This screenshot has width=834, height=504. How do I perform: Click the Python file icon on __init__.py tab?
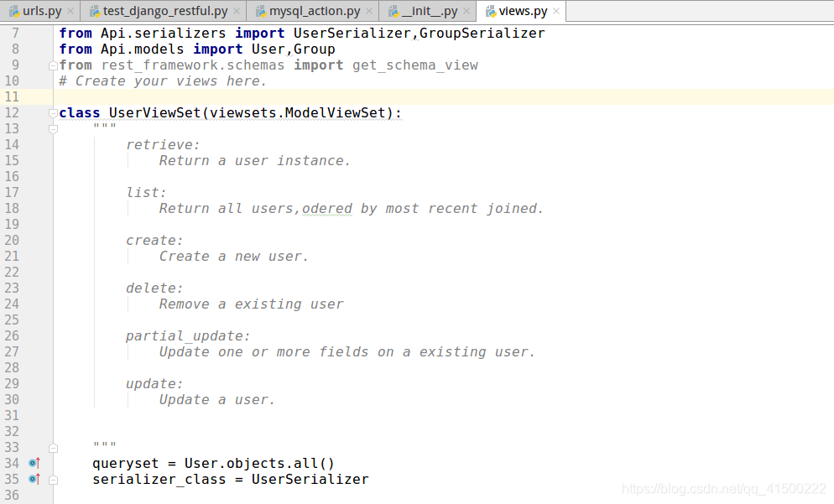[394, 11]
